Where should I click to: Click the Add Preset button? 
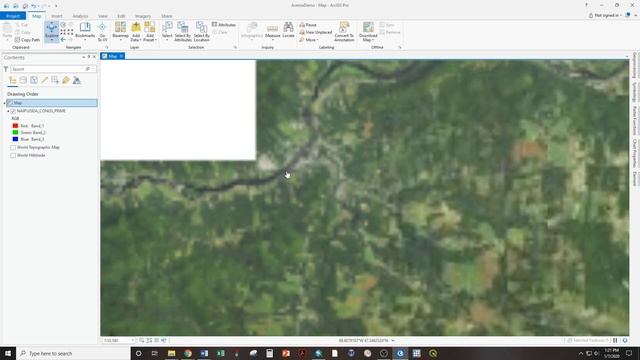(150, 31)
